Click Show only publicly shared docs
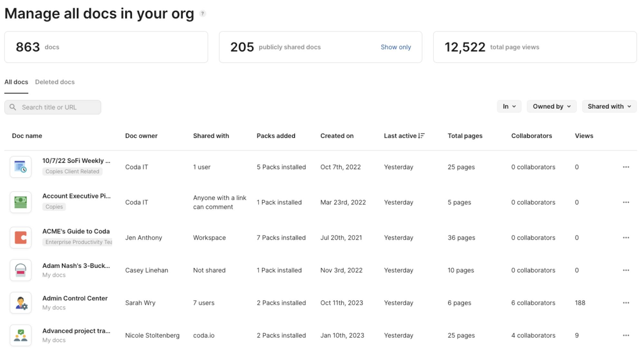The width and height of the screenshot is (644, 362). (395, 47)
